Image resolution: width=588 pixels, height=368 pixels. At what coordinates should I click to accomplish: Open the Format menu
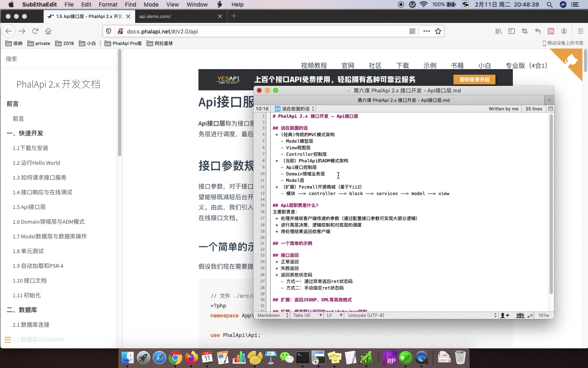coord(108,4)
